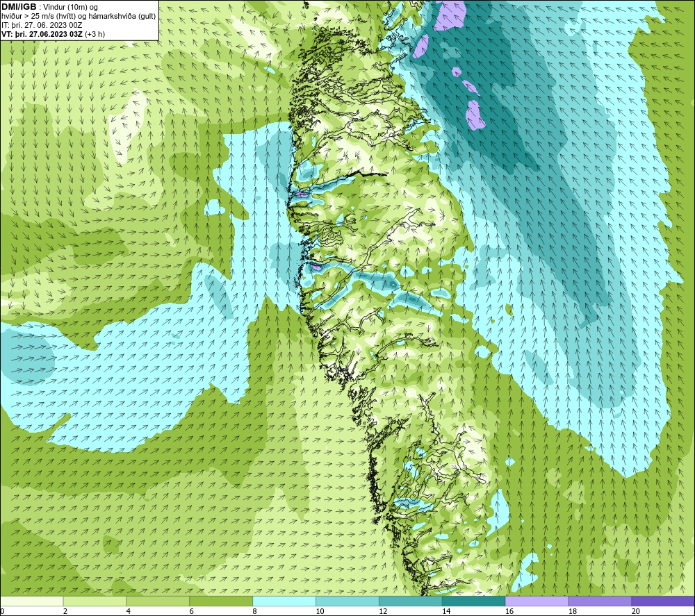695x616 pixels.
Task: Click the scale label '6'
Action: click(x=192, y=611)
